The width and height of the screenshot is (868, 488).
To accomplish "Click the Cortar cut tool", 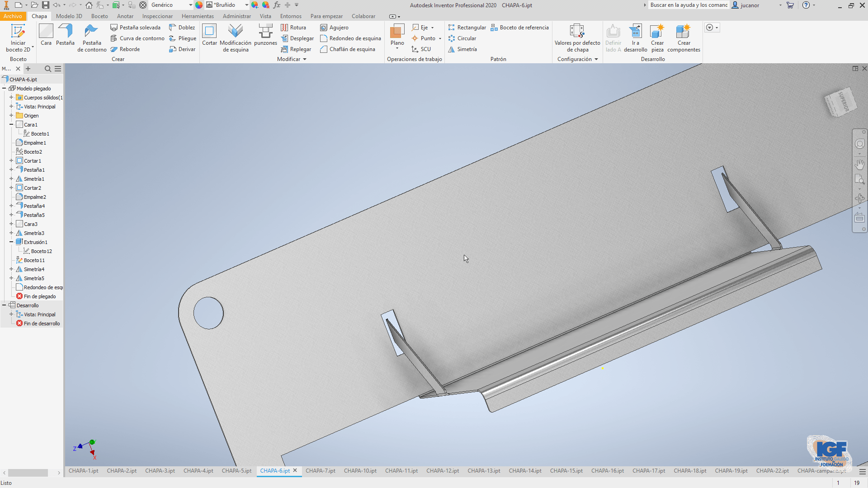I will coord(209,35).
